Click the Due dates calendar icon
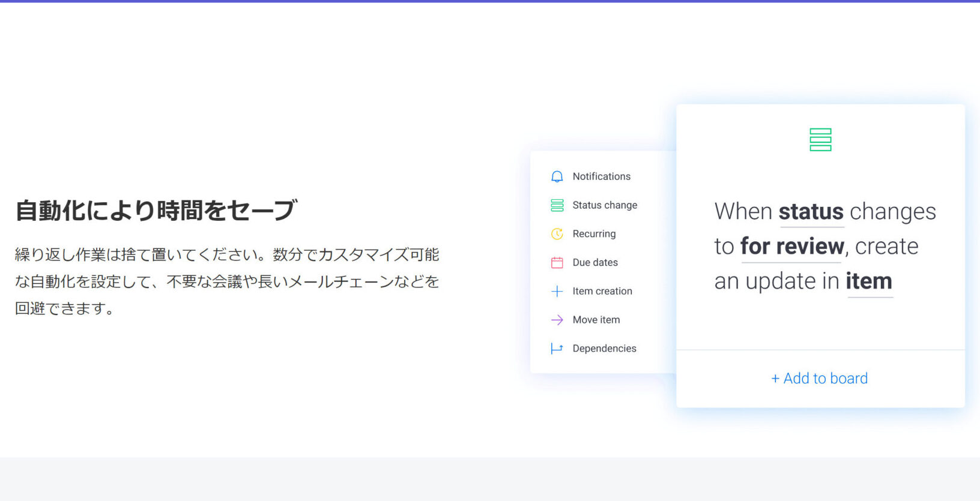The height and width of the screenshot is (501, 980). point(557,262)
